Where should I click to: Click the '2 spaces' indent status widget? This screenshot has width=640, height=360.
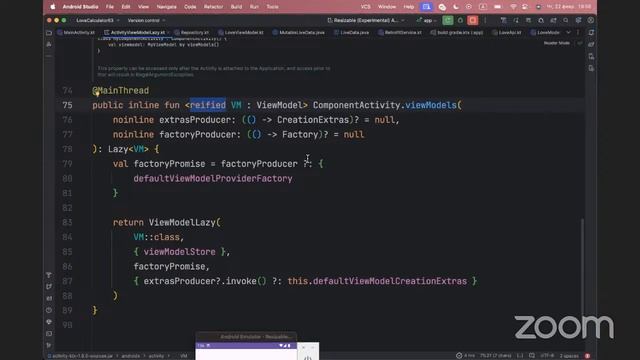click(x=569, y=356)
